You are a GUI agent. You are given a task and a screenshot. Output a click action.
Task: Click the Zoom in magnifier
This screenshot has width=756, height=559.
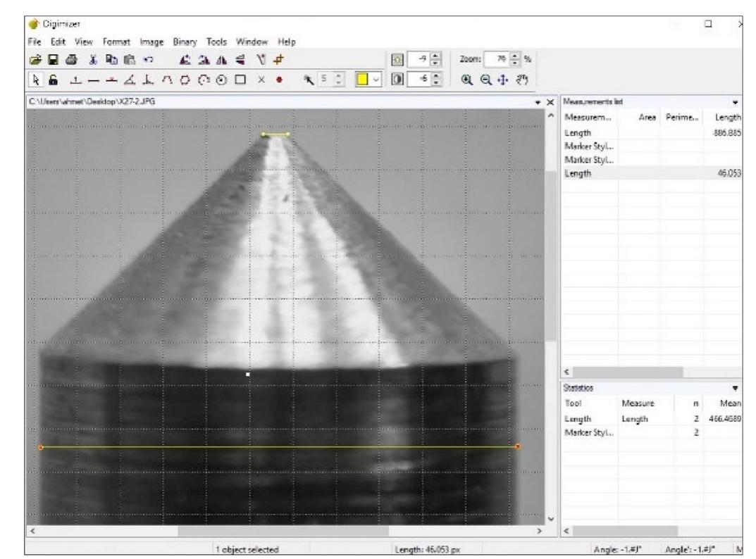click(466, 80)
